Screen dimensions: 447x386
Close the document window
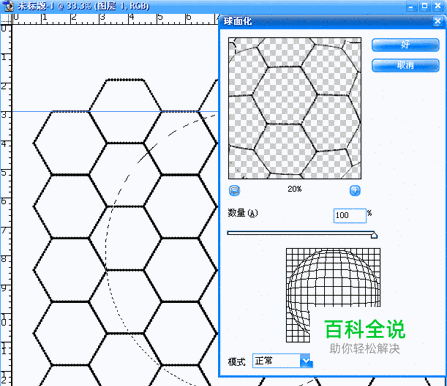pos(438,6)
